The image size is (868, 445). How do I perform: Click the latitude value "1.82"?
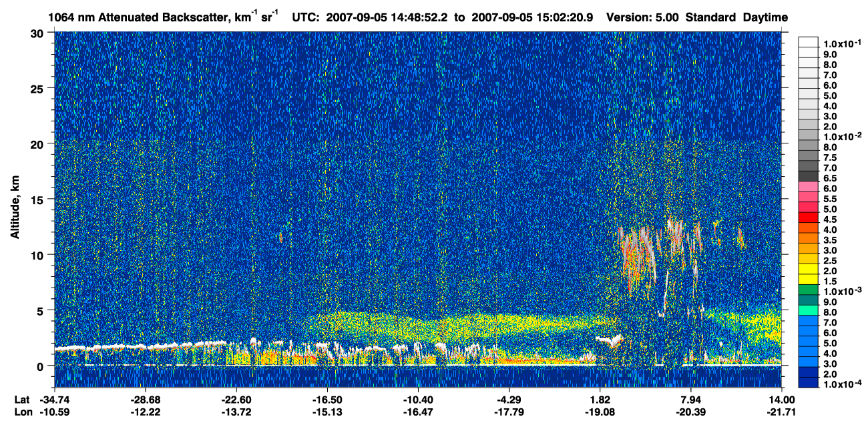(600, 400)
